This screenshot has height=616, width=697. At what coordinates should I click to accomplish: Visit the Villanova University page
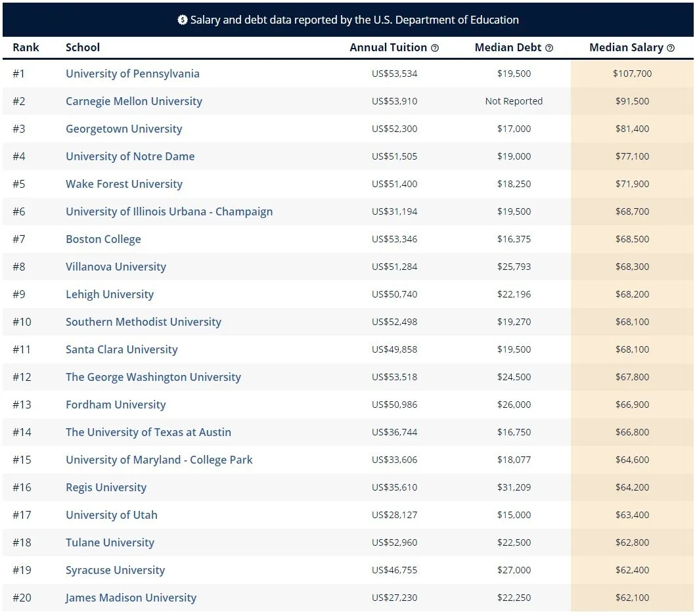coord(116,267)
